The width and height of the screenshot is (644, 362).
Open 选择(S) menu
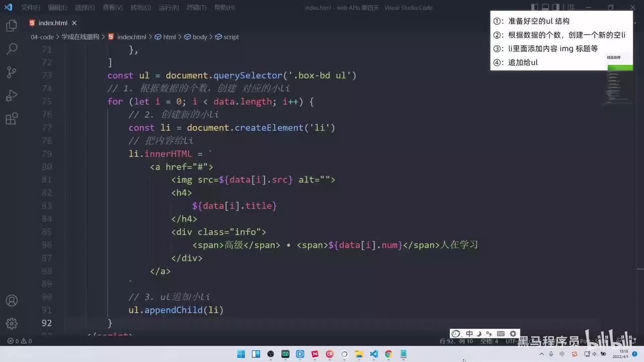point(85,8)
